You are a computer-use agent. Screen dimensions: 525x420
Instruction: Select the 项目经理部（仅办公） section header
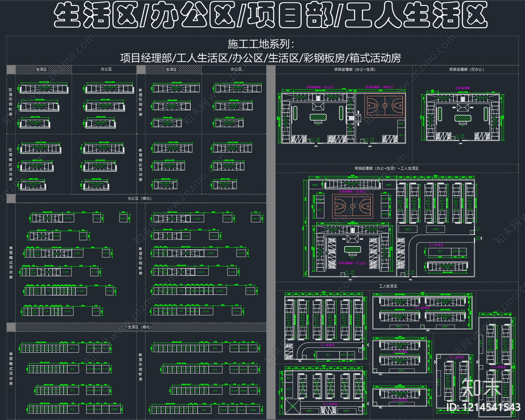pyautogui.click(x=466, y=70)
